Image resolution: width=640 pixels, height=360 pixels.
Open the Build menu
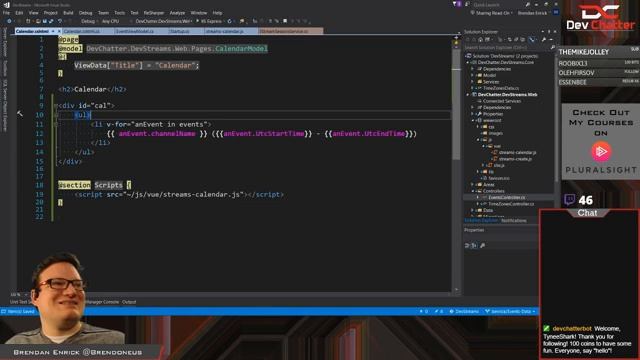tap(68, 13)
